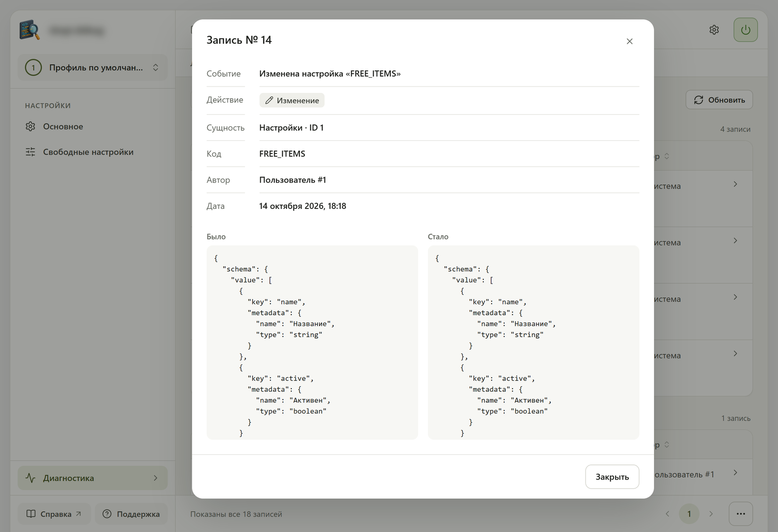Click the Закрыть button
Viewport: 778px width, 532px height.
click(612, 477)
